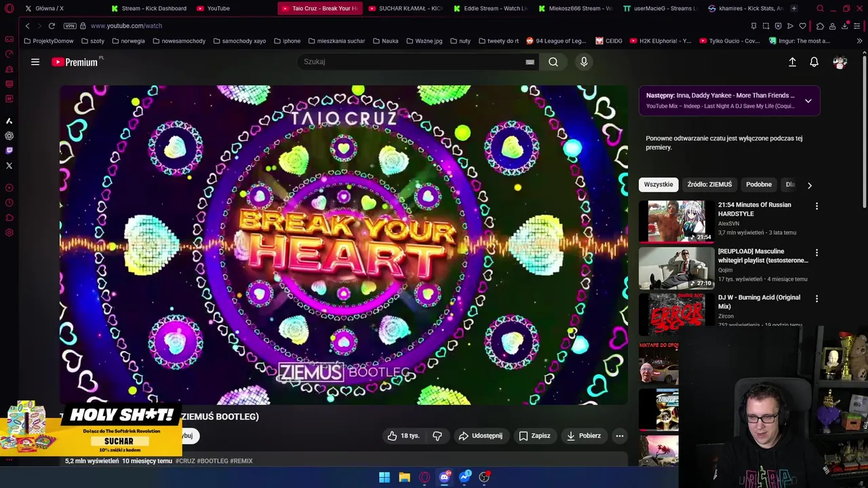Viewport: 868px width, 488px height.
Task: Open the samochody xayo bookmarks folder
Action: click(239, 41)
